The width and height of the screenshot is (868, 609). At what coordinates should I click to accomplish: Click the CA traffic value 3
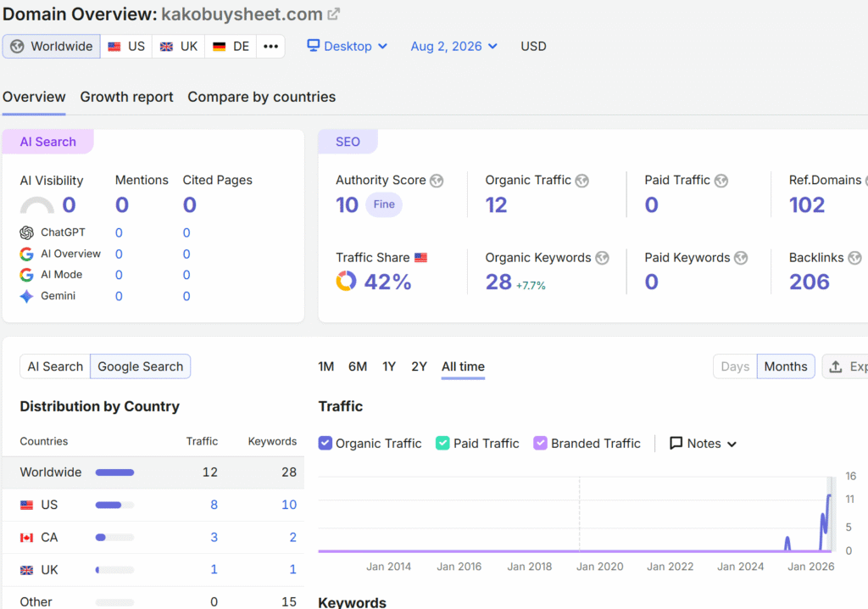click(x=214, y=538)
